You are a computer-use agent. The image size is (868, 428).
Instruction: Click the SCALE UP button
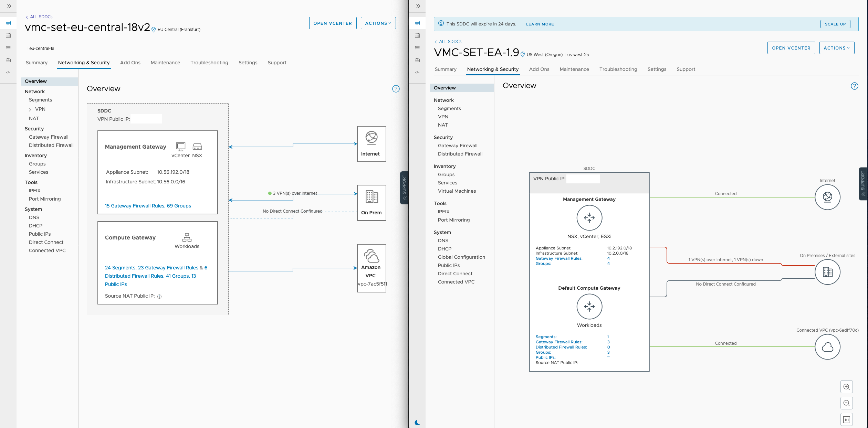tap(835, 24)
